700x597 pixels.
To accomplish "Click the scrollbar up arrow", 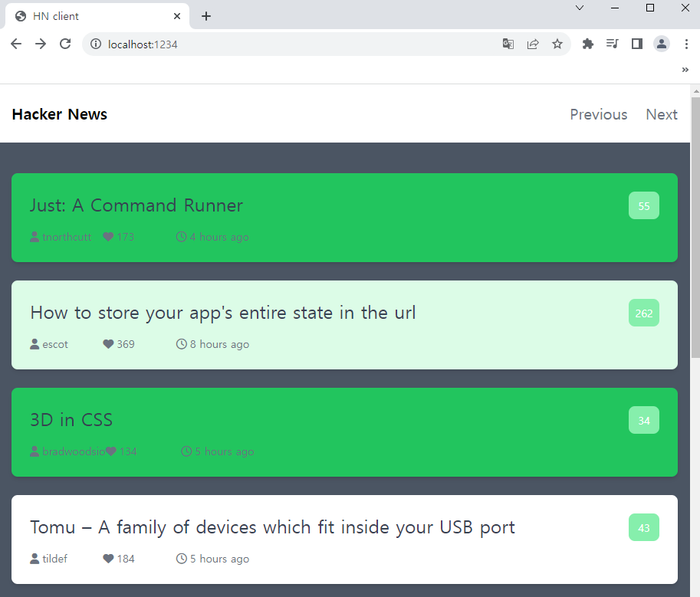I will pos(695,91).
